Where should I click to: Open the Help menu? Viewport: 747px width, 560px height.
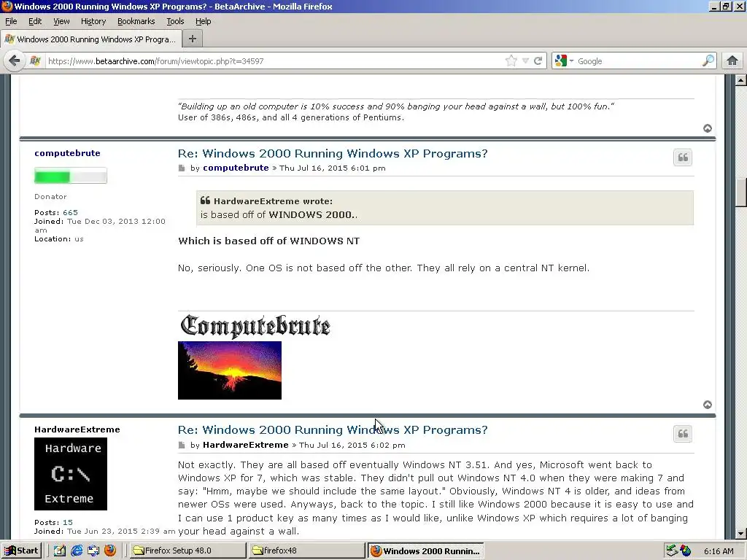pos(203,21)
